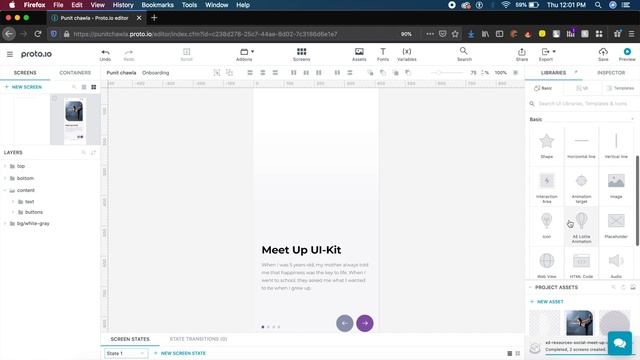640x360 pixels.
Task: Select the HTML Code library item
Action: click(581, 260)
